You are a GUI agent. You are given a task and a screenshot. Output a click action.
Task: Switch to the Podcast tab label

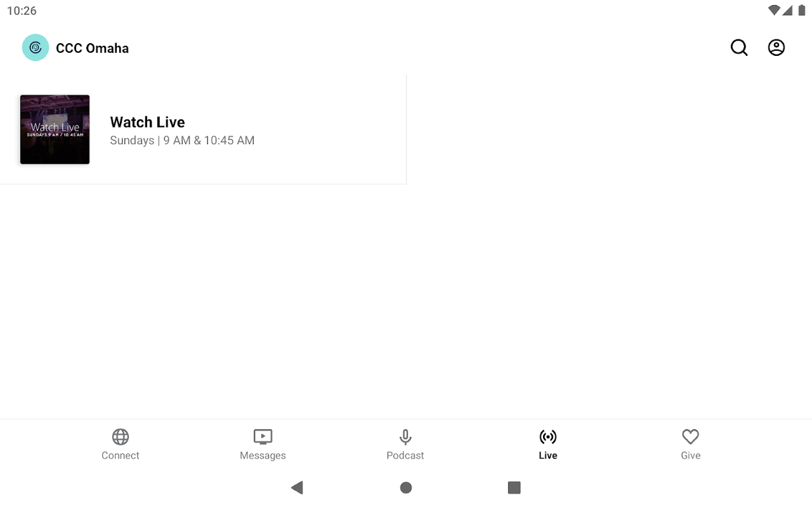405,455
